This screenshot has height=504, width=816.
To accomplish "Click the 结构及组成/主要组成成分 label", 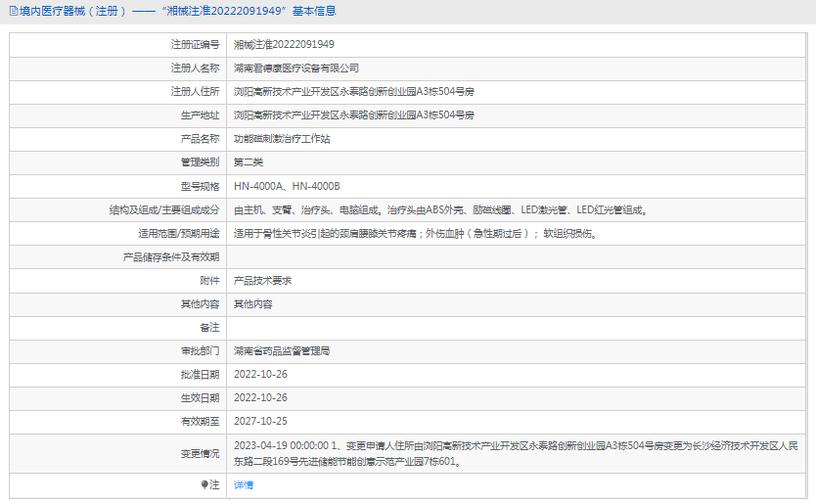I will pyautogui.click(x=164, y=210).
